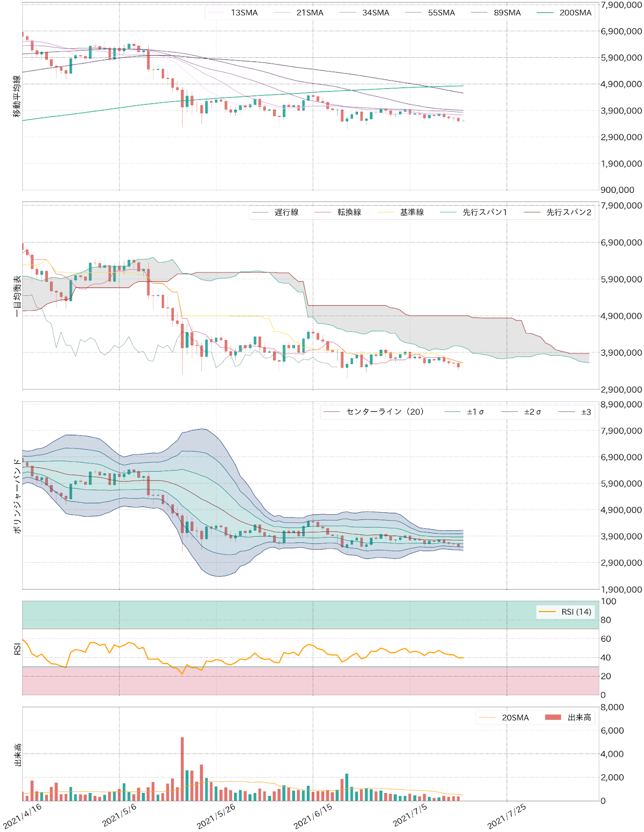The image size is (644, 832).
Task: Click the 2021/5/6 date label
Action: [x=119, y=815]
